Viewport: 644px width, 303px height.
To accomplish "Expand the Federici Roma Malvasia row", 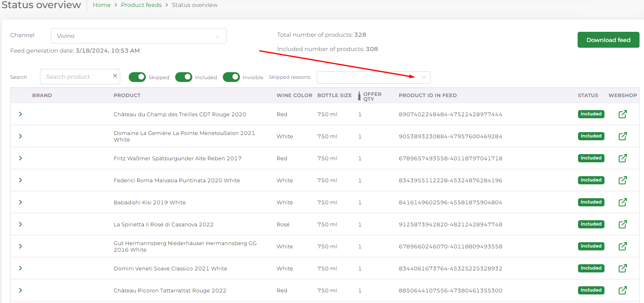I will tap(20, 180).
